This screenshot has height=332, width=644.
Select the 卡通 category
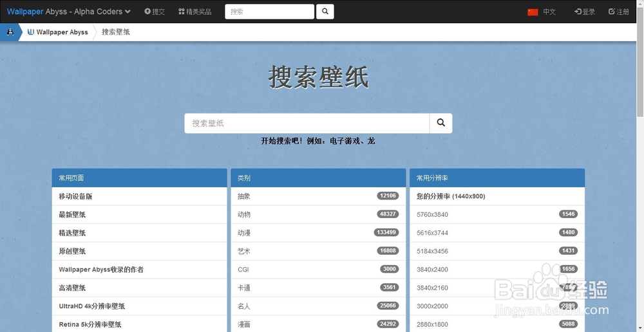coord(318,288)
